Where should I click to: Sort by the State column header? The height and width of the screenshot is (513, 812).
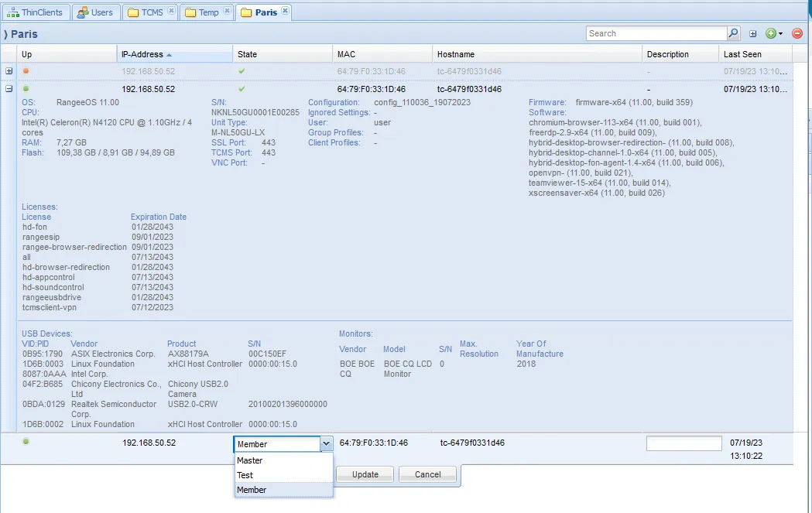pos(283,54)
